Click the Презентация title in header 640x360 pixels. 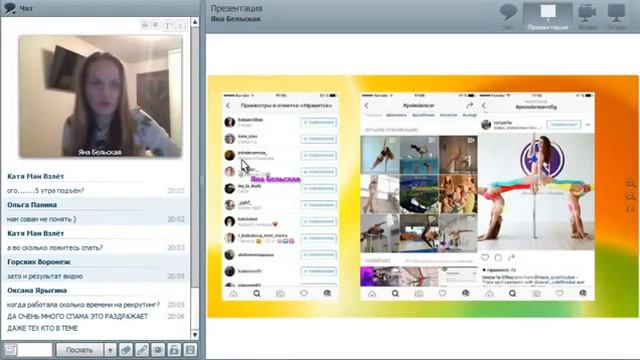click(x=236, y=9)
